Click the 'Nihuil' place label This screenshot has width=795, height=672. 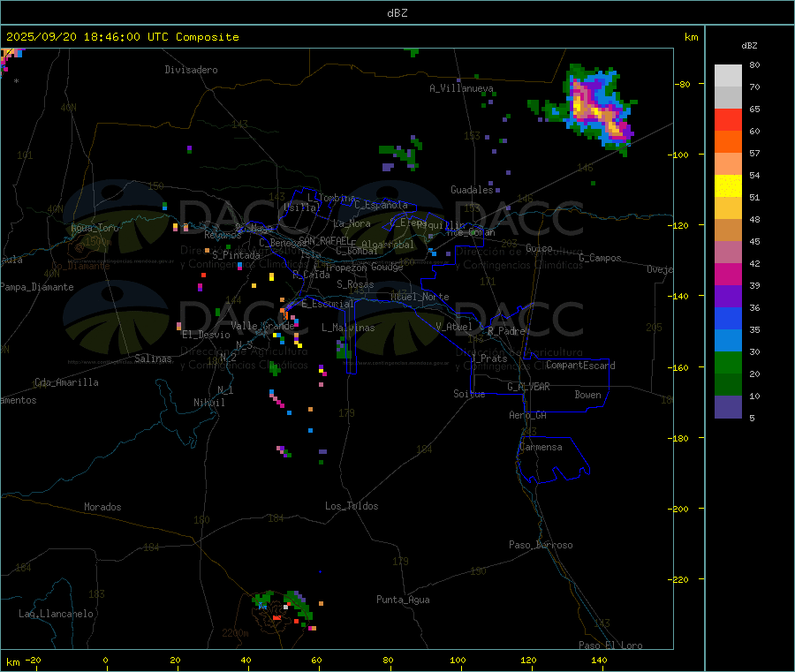click(x=208, y=403)
